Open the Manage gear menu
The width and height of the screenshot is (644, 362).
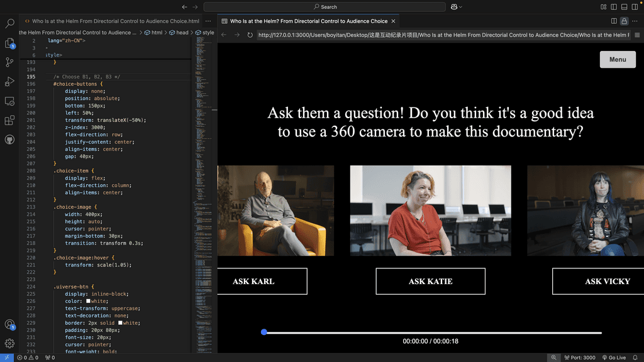tap(9, 343)
